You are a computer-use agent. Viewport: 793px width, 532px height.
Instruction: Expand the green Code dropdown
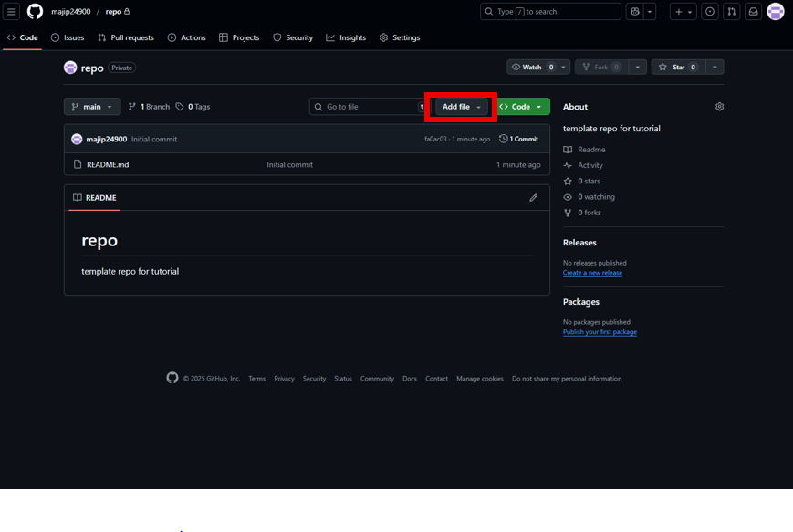click(521, 106)
